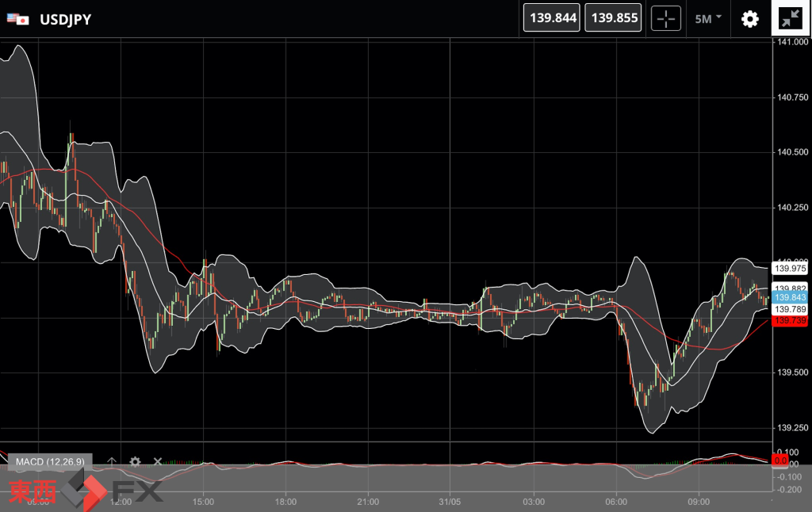Image resolution: width=812 pixels, height=512 pixels.
Task: Click the 18:00 time axis label
Action: point(285,502)
